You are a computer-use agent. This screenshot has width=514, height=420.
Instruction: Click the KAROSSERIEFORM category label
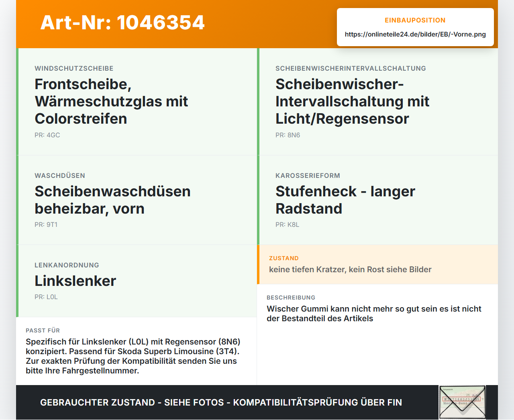point(308,176)
